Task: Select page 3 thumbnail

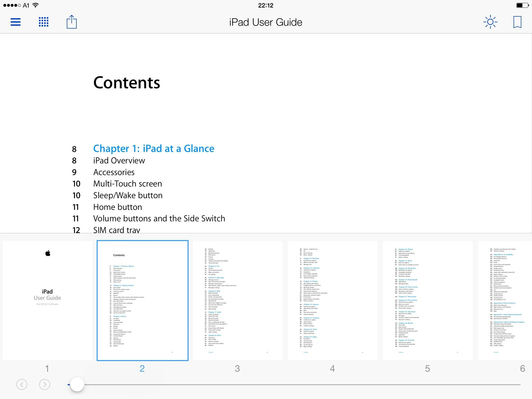Action: (237, 300)
